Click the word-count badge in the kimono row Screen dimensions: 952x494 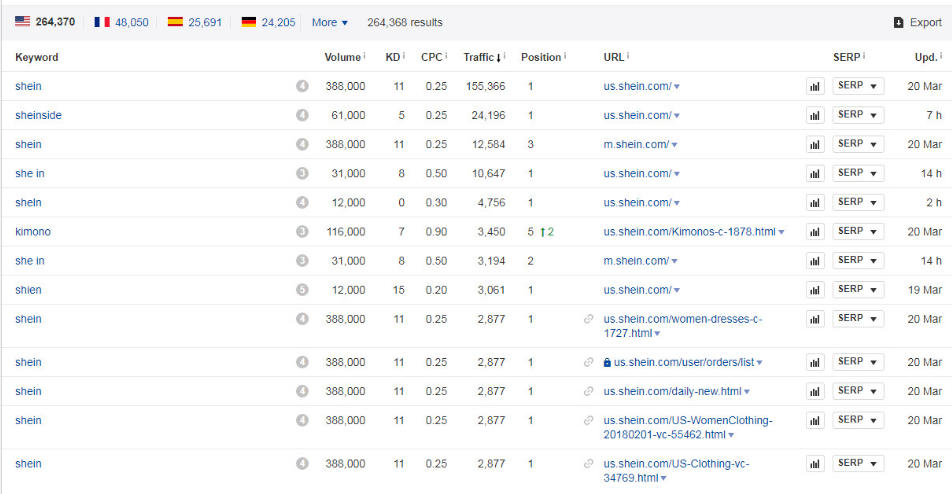pos(302,232)
